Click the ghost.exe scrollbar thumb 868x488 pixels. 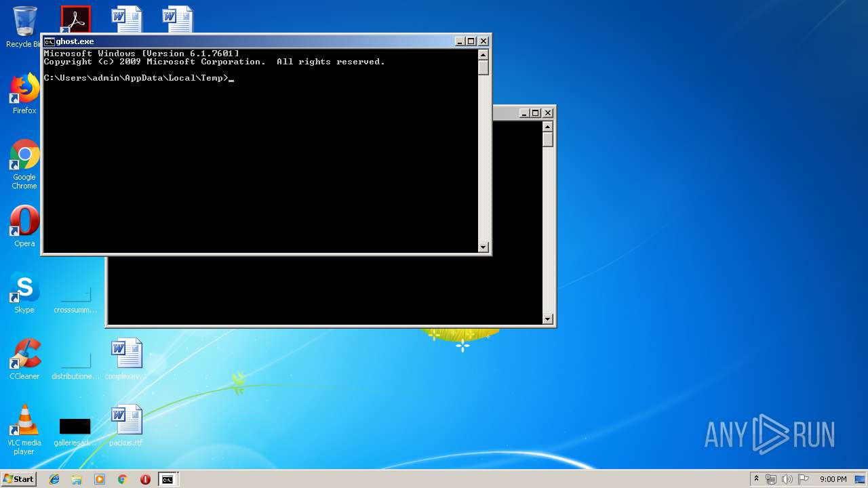pyautogui.click(x=484, y=68)
